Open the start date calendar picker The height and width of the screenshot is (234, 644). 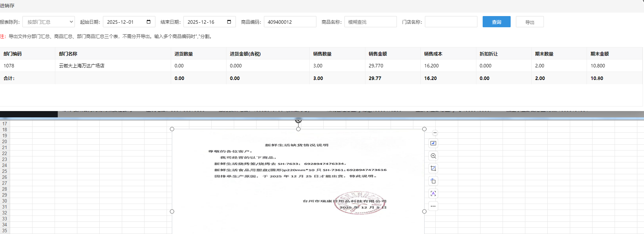coord(148,22)
